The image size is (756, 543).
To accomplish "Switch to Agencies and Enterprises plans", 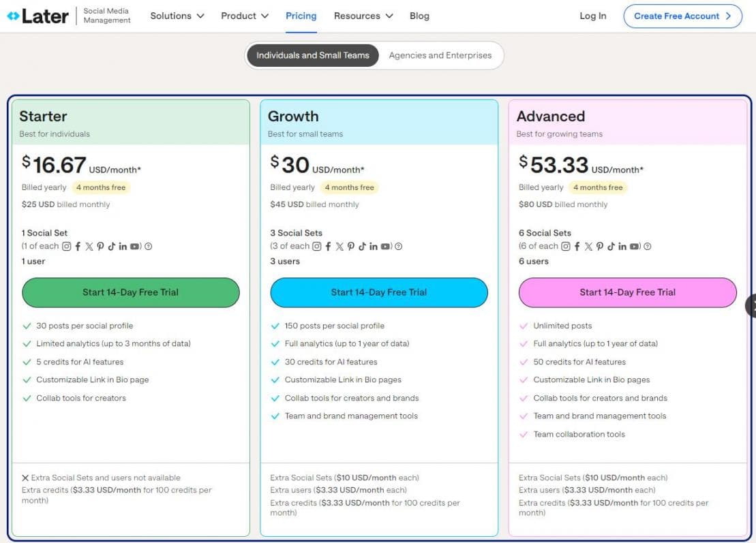I will pos(440,55).
